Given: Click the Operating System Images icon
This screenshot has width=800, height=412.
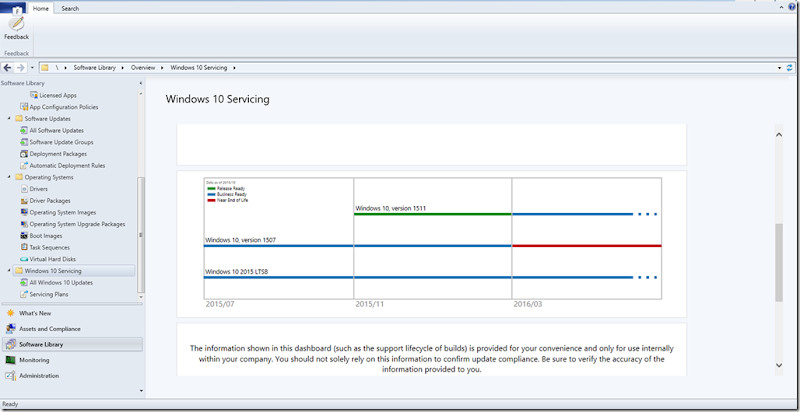Looking at the screenshot, I should [x=24, y=213].
